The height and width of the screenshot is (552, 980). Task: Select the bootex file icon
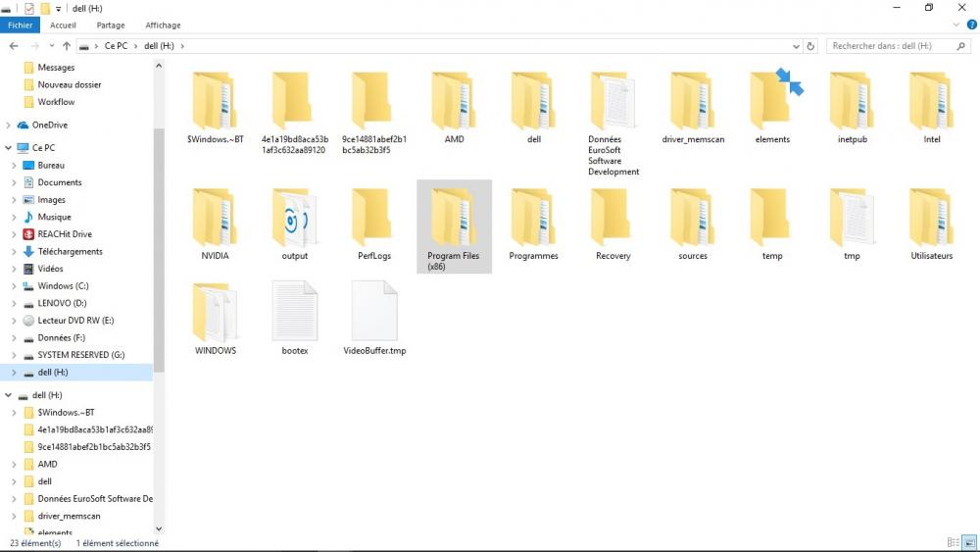click(294, 311)
